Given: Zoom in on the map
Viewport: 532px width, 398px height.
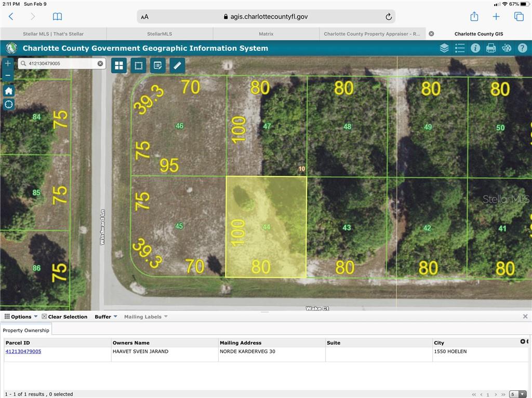Looking at the screenshot, I should [x=8, y=63].
